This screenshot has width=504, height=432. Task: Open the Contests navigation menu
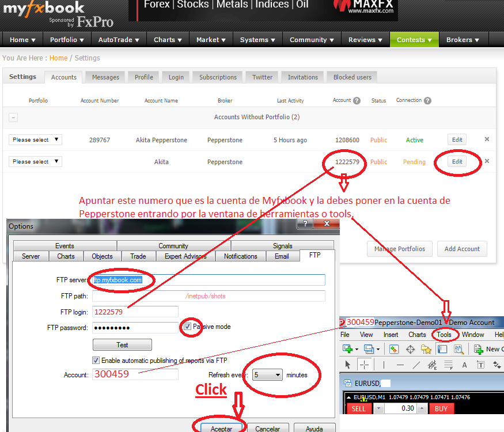click(414, 40)
